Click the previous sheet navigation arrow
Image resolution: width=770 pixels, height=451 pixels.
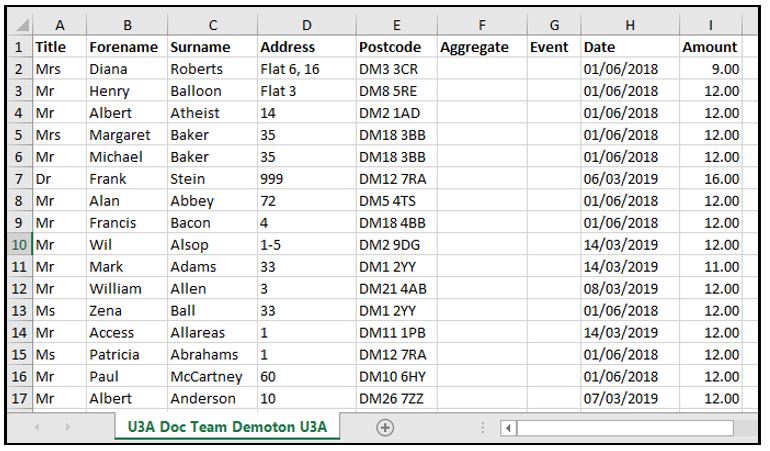41,427
